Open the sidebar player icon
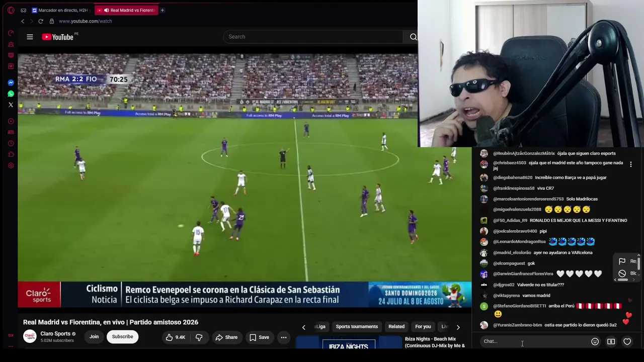The height and width of the screenshot is (362, 644). pyautogui.click(x=11, y=121)
